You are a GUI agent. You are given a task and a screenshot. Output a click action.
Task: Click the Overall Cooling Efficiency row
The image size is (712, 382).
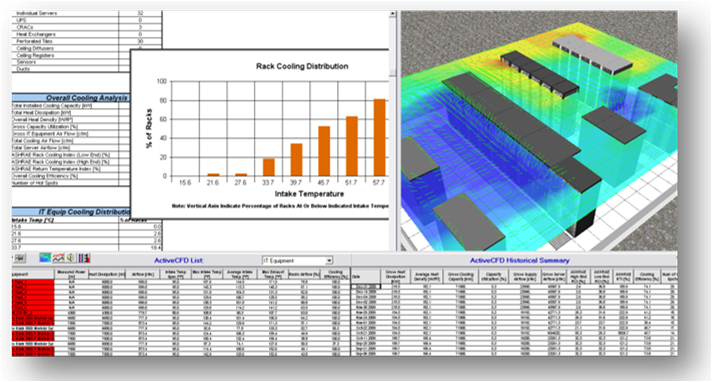(71, 176)
